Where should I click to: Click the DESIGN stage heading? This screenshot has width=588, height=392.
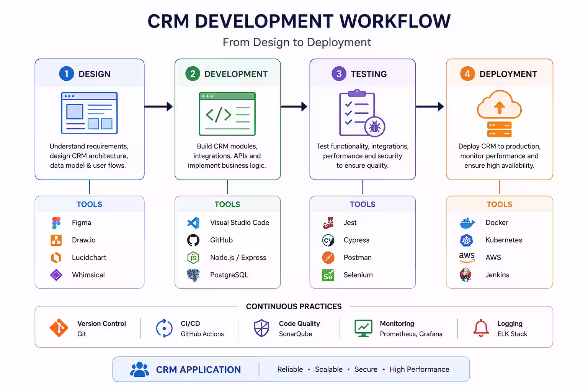pyautogui.click(x=95, y=74)
